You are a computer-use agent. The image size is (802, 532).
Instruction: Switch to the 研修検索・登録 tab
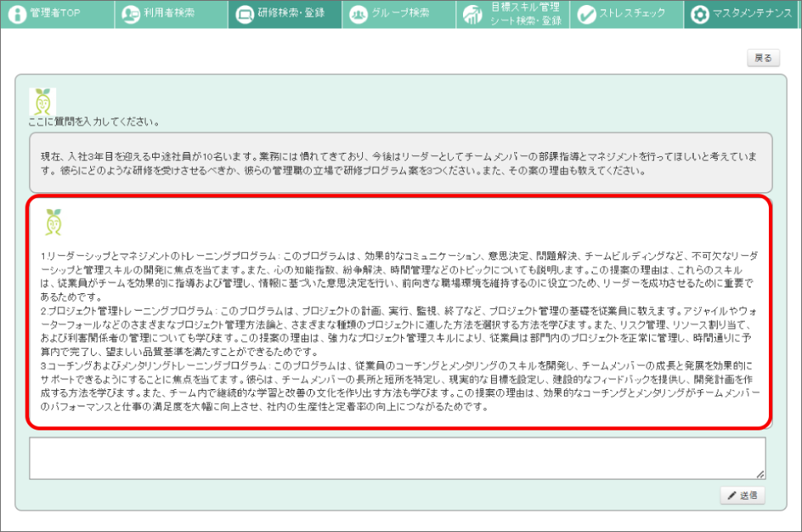pyautogui.click(x=285, y=14)
